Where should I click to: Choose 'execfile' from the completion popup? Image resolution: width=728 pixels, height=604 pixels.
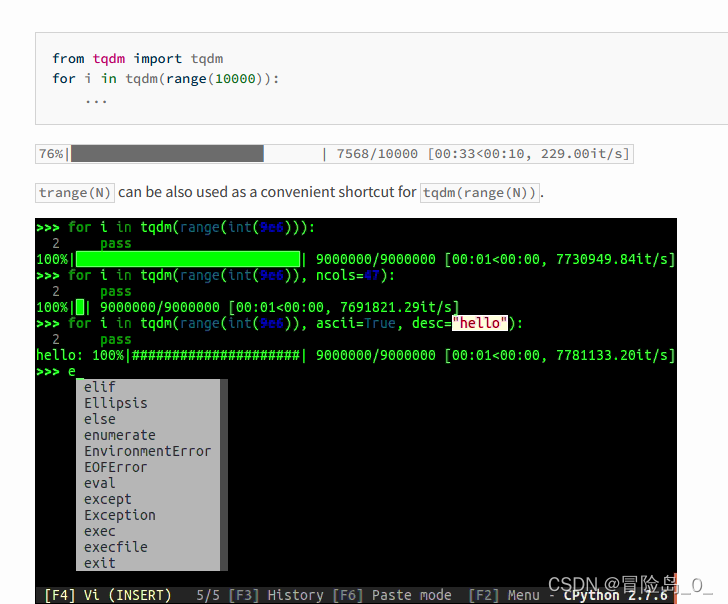point(116,547)
